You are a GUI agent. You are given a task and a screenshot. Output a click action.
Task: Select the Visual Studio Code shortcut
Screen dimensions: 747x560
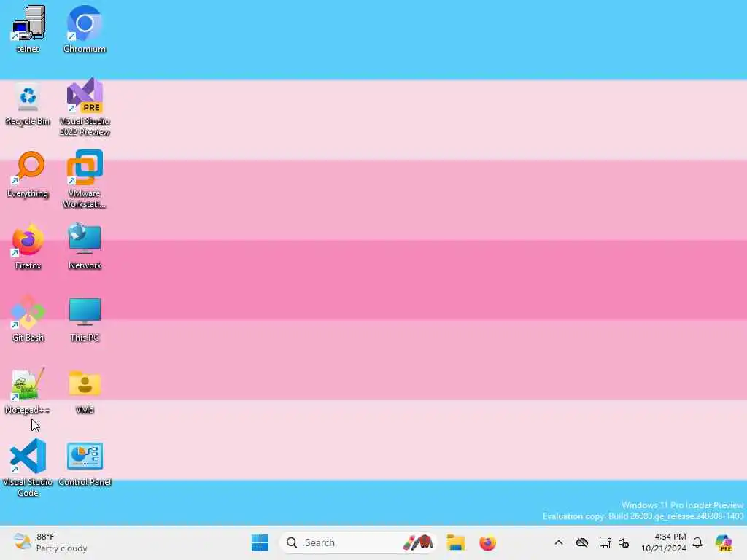point(28,468)
